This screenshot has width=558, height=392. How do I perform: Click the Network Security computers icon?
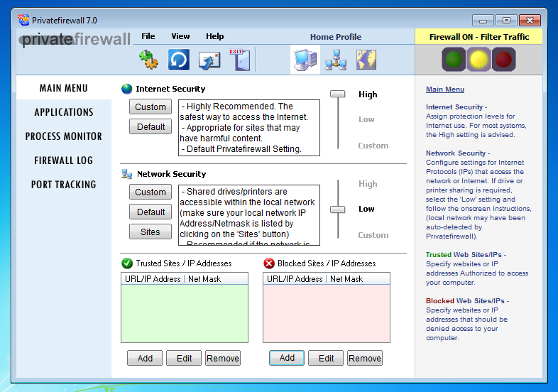pos(126,174)
